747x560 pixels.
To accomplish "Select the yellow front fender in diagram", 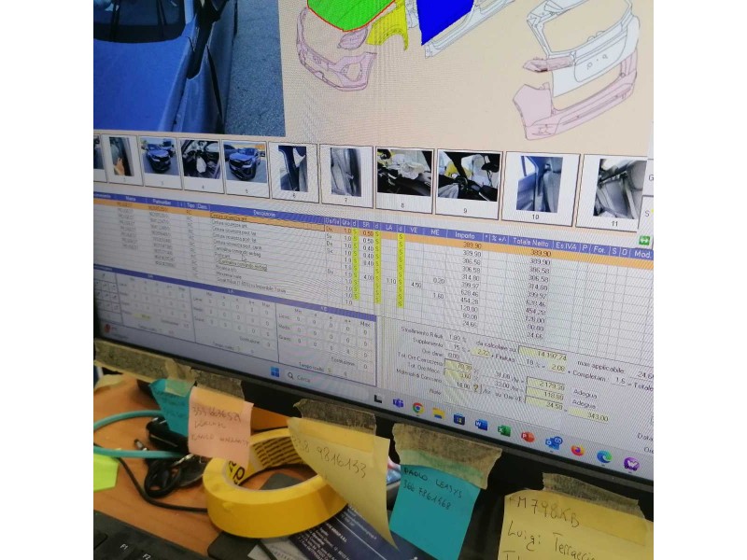I will coord(388,29).
